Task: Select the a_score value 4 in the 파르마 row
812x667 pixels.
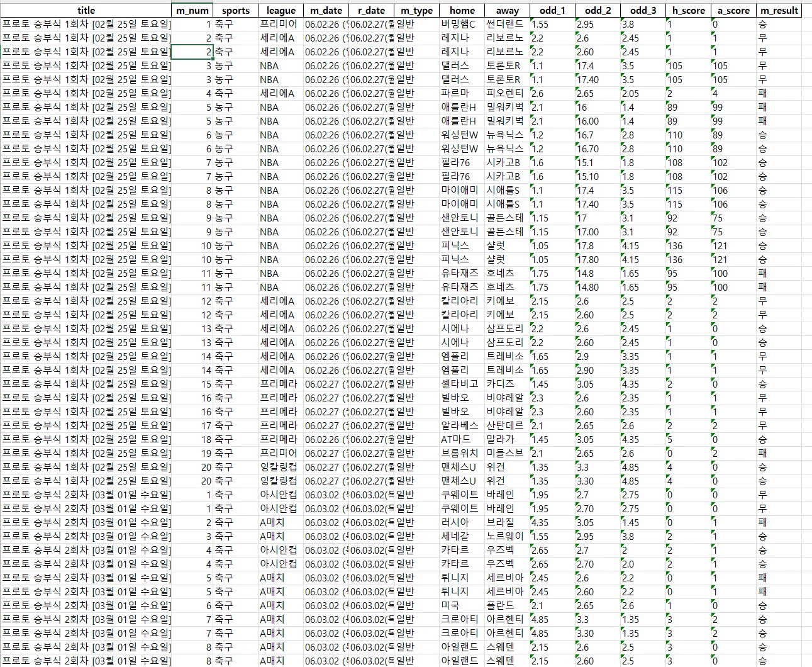Action: (x=733, y=93)
